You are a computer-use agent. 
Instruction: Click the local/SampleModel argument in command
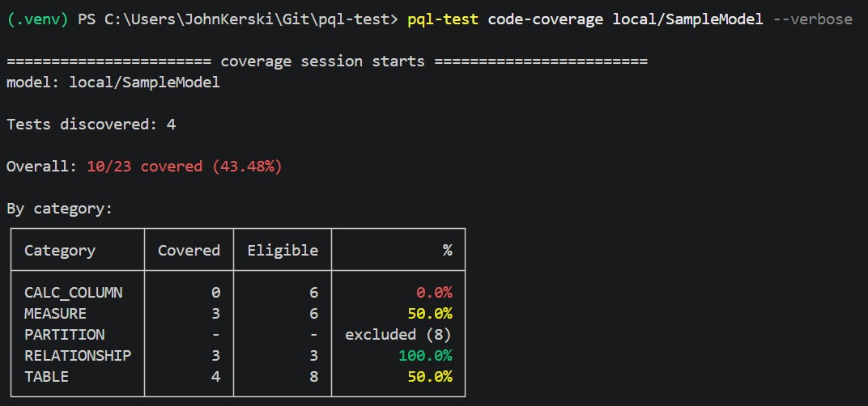[x=687, y=20]
